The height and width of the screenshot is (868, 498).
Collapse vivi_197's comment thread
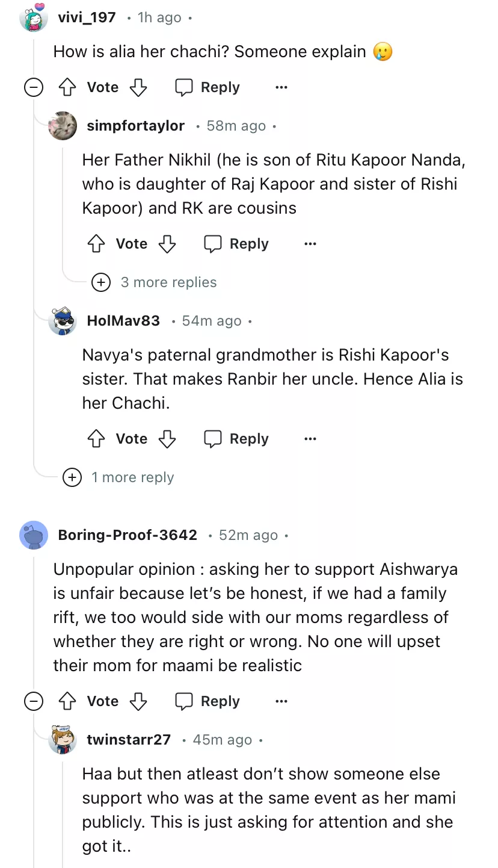pyautogui.click(x=33, y=87)
